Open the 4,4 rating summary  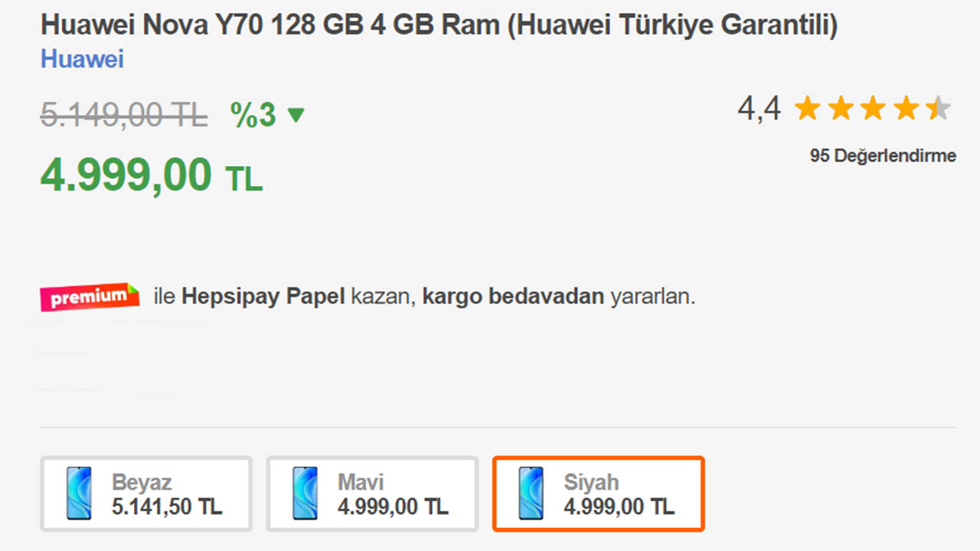tap(758, 108)
